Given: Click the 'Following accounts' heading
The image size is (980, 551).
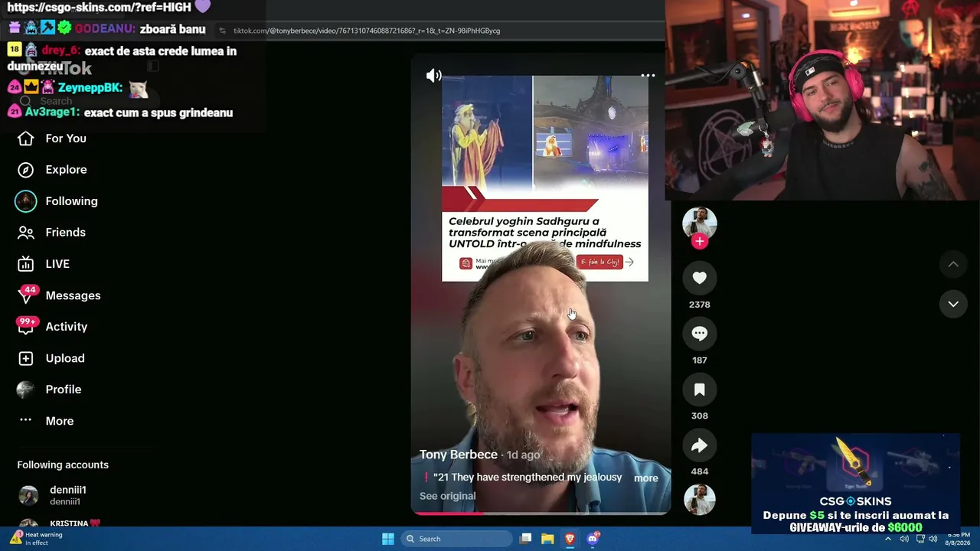Looking at the screenshot, I should tap(63, 465).
